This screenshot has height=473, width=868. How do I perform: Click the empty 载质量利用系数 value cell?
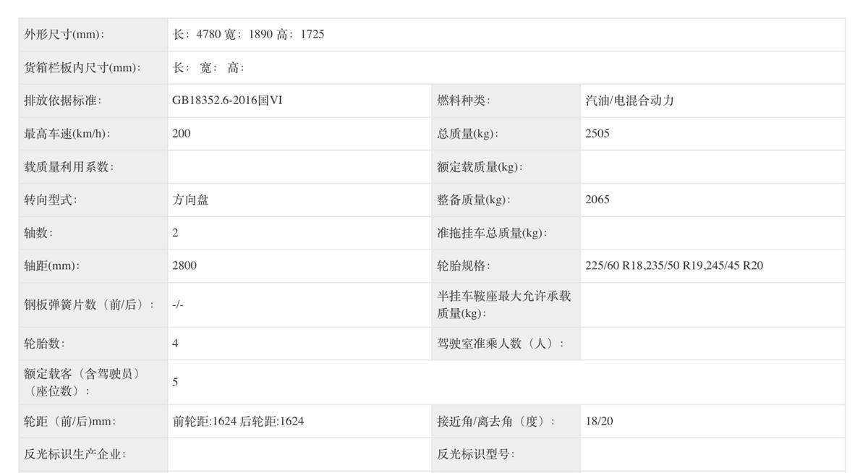tap(299, 167)
